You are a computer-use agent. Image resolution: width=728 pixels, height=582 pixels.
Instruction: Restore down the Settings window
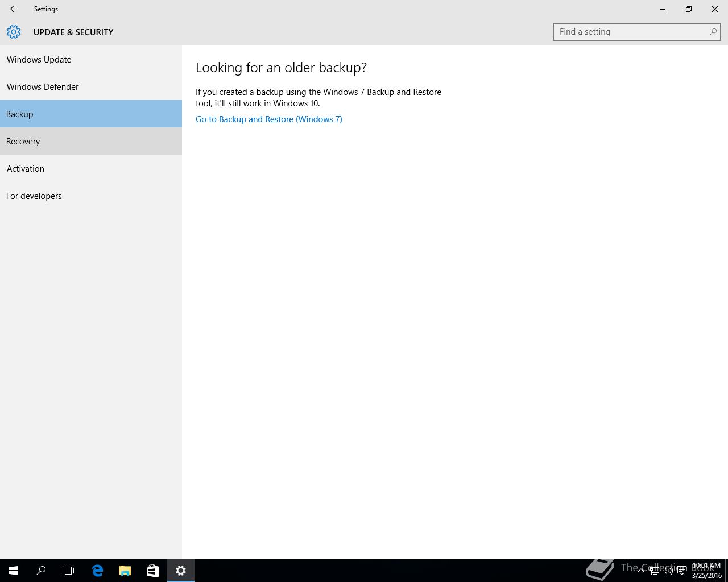[689, 9]
